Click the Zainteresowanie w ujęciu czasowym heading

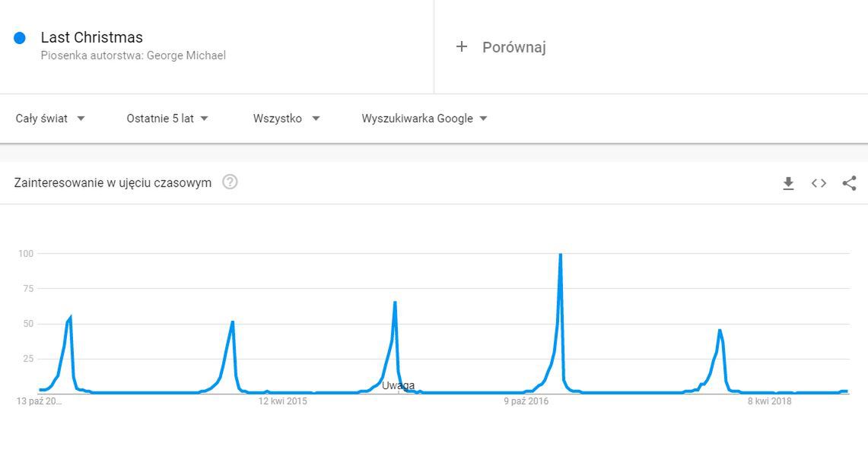coord(113,182)
